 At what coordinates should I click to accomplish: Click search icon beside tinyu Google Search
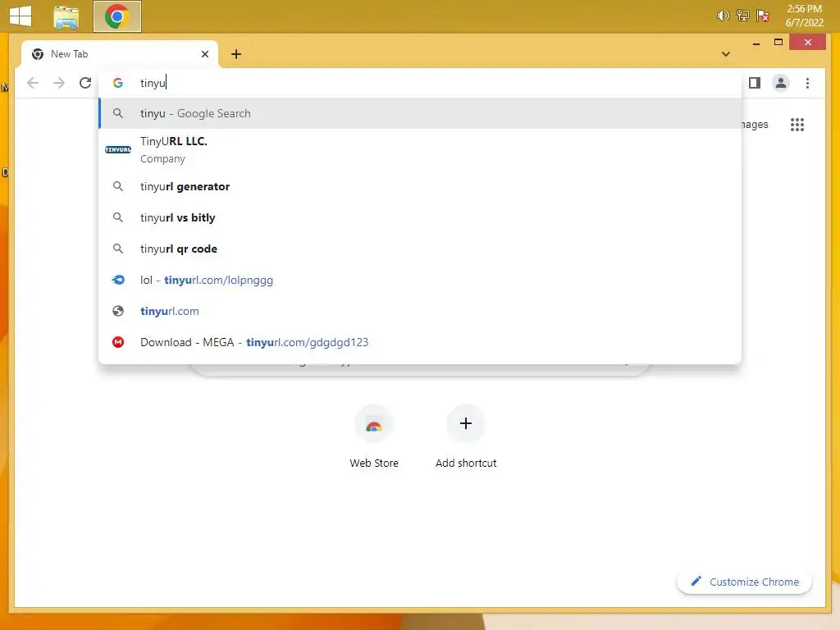(x=118, y=113)
